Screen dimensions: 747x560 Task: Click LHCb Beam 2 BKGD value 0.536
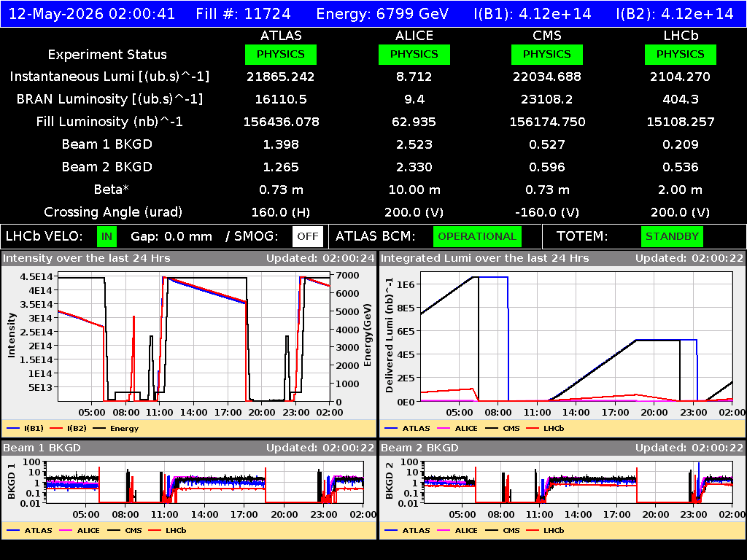681,167
